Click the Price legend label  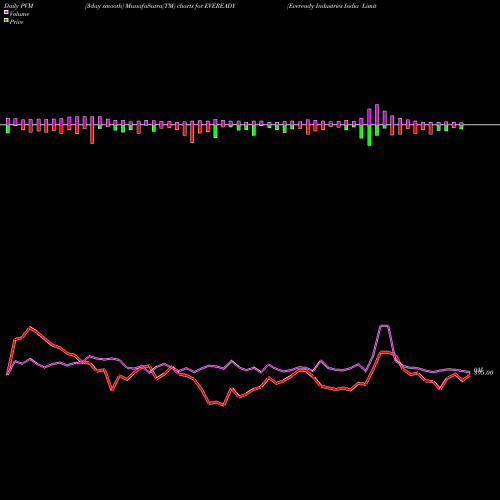tap(16, 22)
